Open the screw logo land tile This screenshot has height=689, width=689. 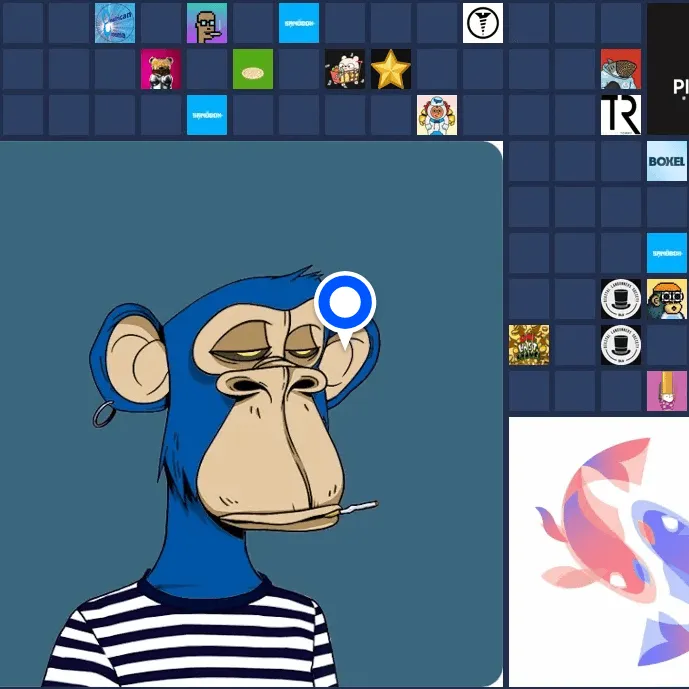click(483, 23)
